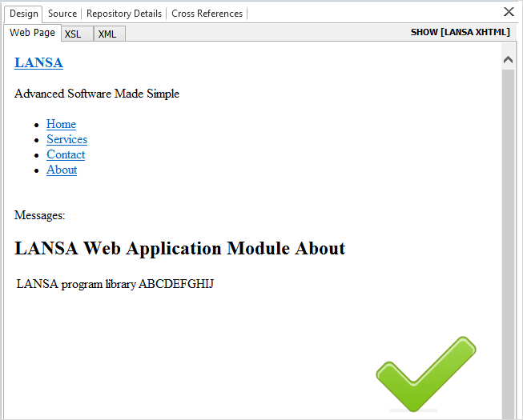The height and width of the screenshot is (420, 523).
Task: Click 'LANSA program library ABCDEFGHIJ' text
Action: (115, 284)
